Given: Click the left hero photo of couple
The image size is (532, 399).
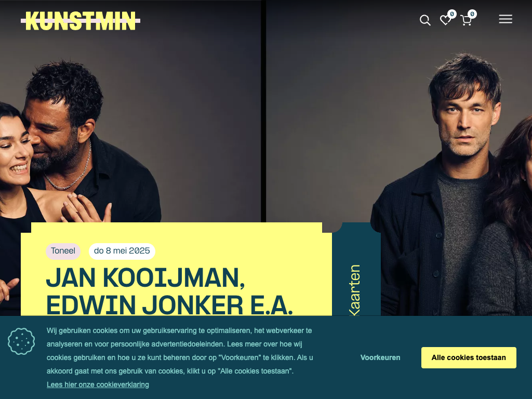Looking at the screenshot, I should click(130, 112).
